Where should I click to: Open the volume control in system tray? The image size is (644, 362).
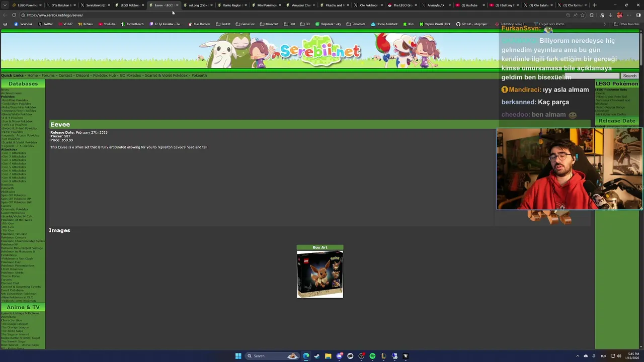pos(619,356)
